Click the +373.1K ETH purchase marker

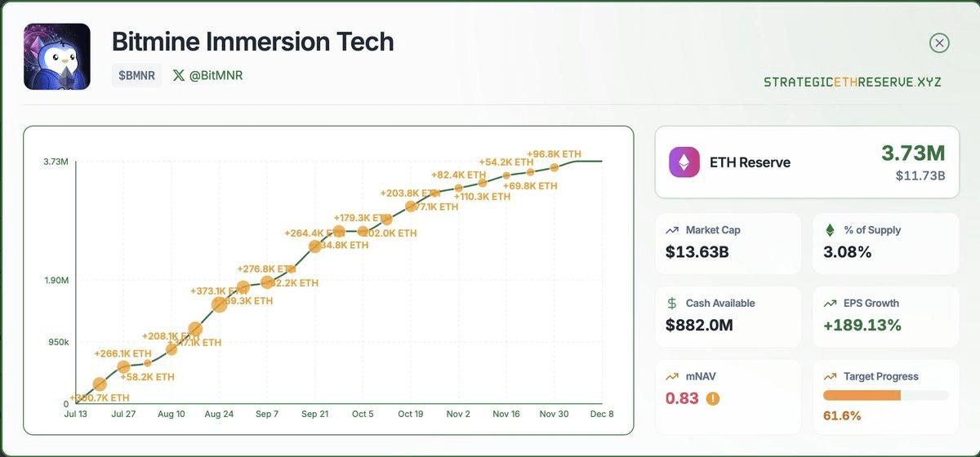(x=219, y=304)
